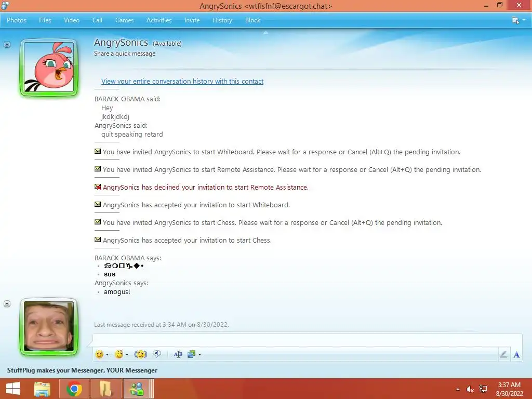Viewport: 532px width, 399px height.
Task: Click the declined invitation red envelope icon
Action: coord(98,187)
